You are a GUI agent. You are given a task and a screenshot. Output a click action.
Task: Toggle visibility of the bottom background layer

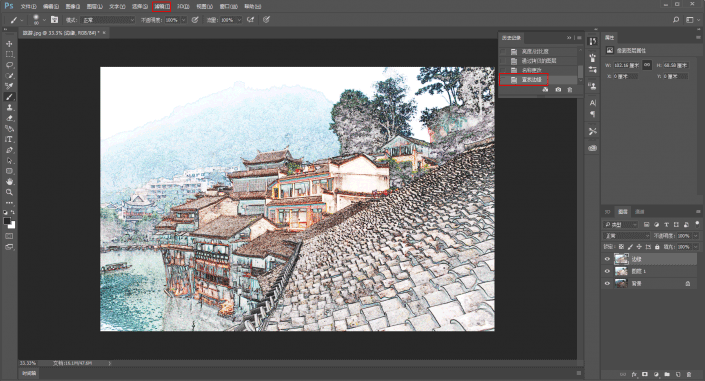607,283
